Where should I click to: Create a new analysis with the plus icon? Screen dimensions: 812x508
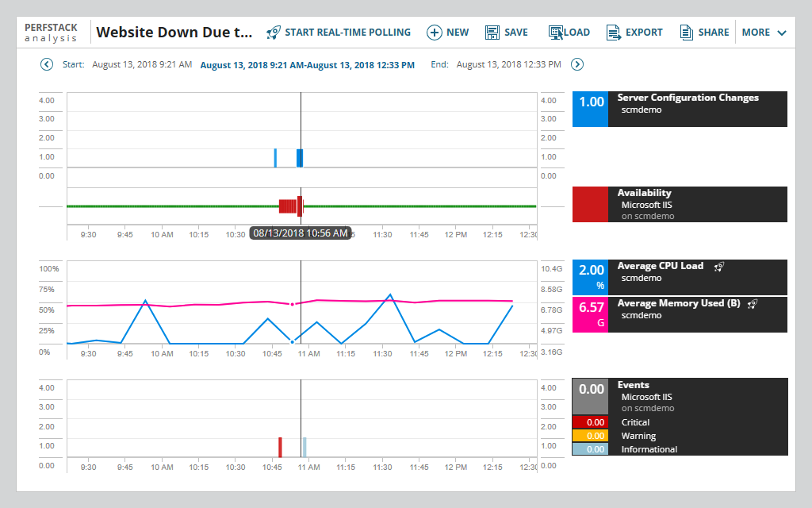(435, 33)
